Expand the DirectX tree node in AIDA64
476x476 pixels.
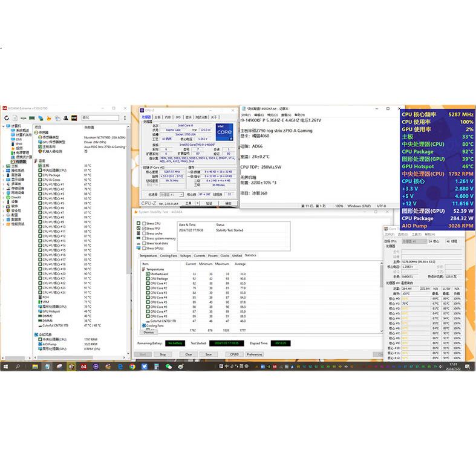(x=4, y=197)
